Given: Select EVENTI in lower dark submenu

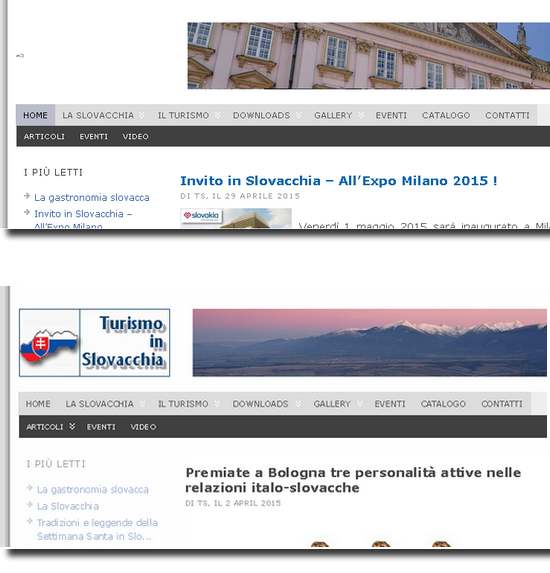Looking at the screenshot, I should click(101, 427).
